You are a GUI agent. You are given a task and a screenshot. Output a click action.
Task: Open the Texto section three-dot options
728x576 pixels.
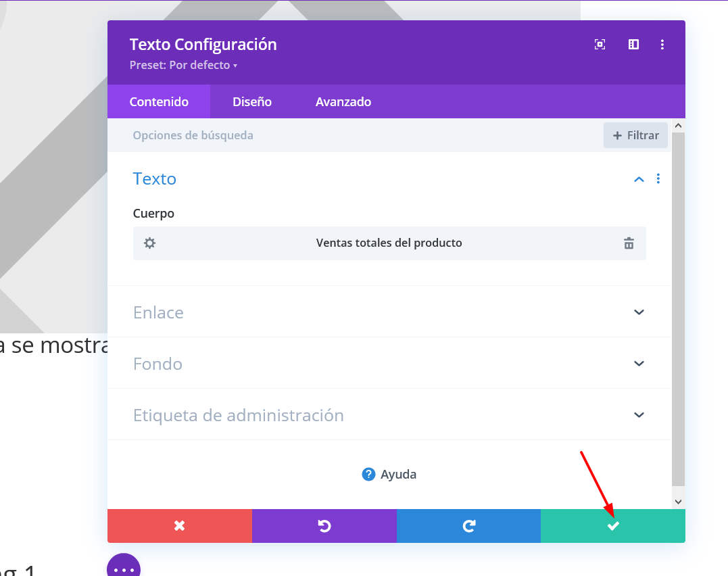click(658, 179)
